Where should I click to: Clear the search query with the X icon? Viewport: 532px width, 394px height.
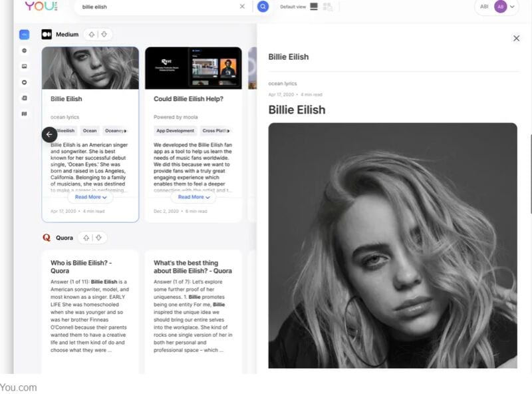[x=242, y=7]
